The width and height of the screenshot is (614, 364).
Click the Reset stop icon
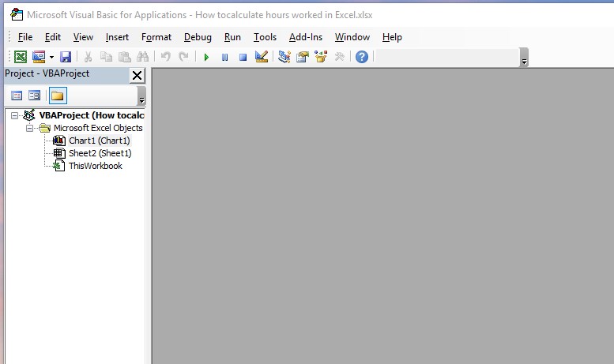click(x=243, y=57)
